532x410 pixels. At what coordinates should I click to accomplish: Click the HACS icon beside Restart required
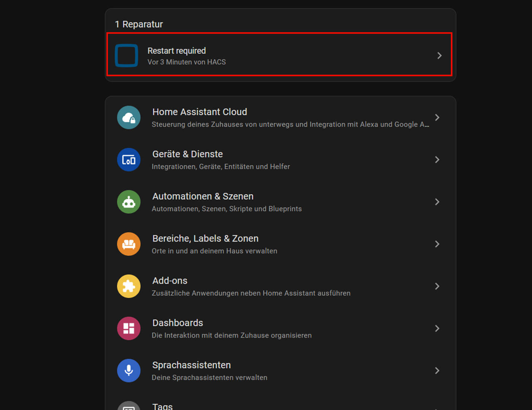click(x=126, y=56)
